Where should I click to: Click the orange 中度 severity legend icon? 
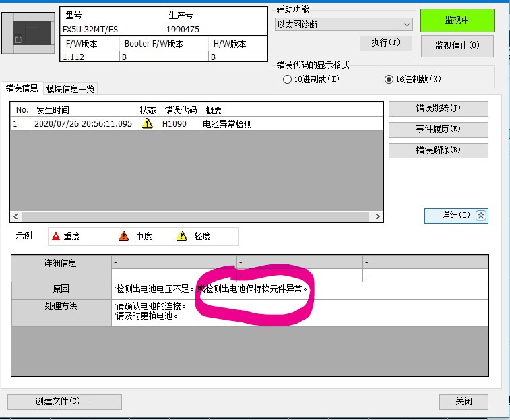tap(123, 236)
